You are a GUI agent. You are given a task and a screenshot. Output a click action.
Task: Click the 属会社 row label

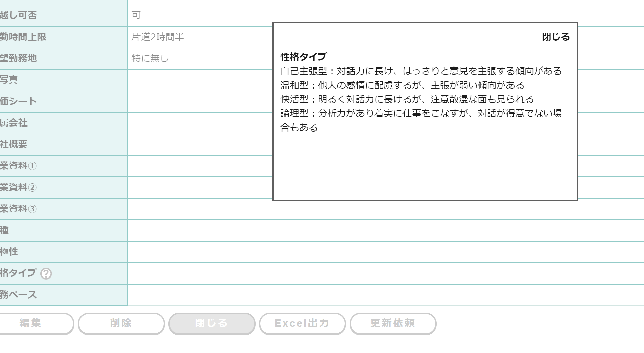pos(14,123)
